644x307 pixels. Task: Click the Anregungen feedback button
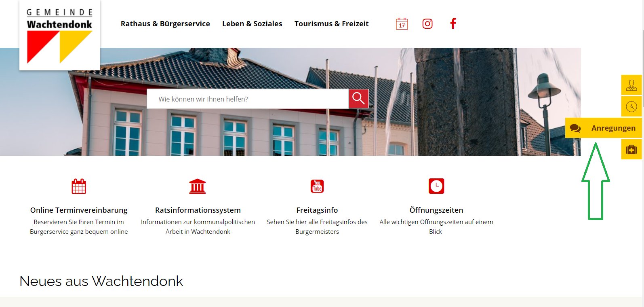click(x=603, y=128)
